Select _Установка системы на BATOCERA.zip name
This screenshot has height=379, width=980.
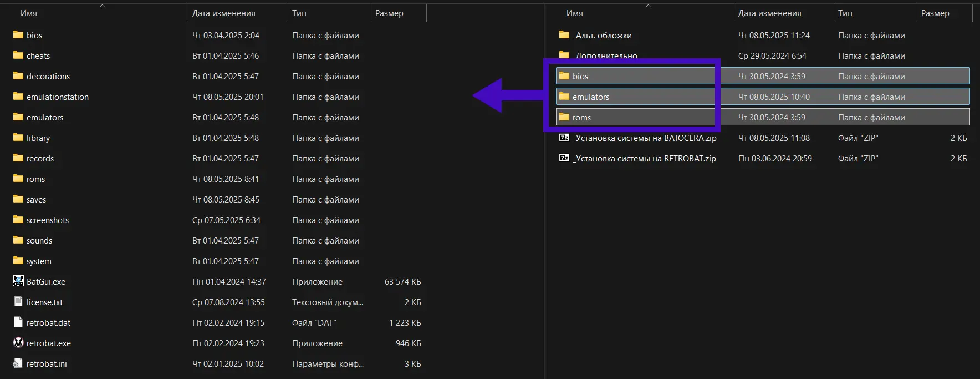(645, 138)
